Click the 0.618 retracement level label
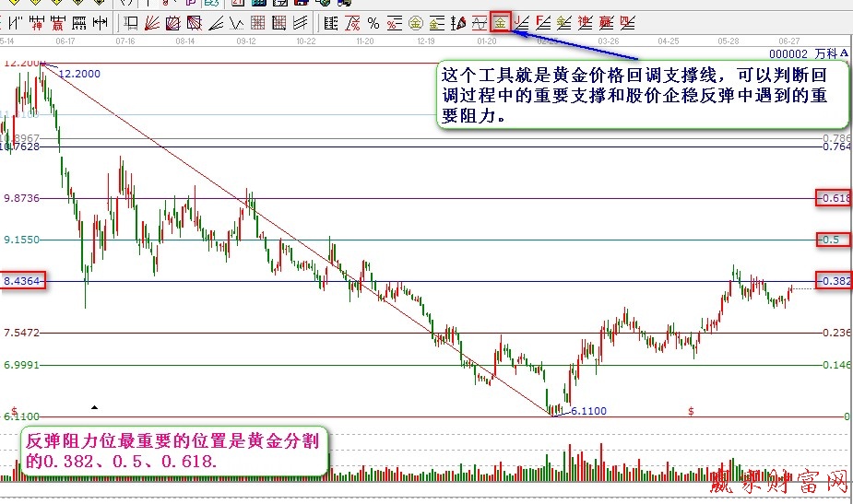853x504 pixels. coord(835,198)
